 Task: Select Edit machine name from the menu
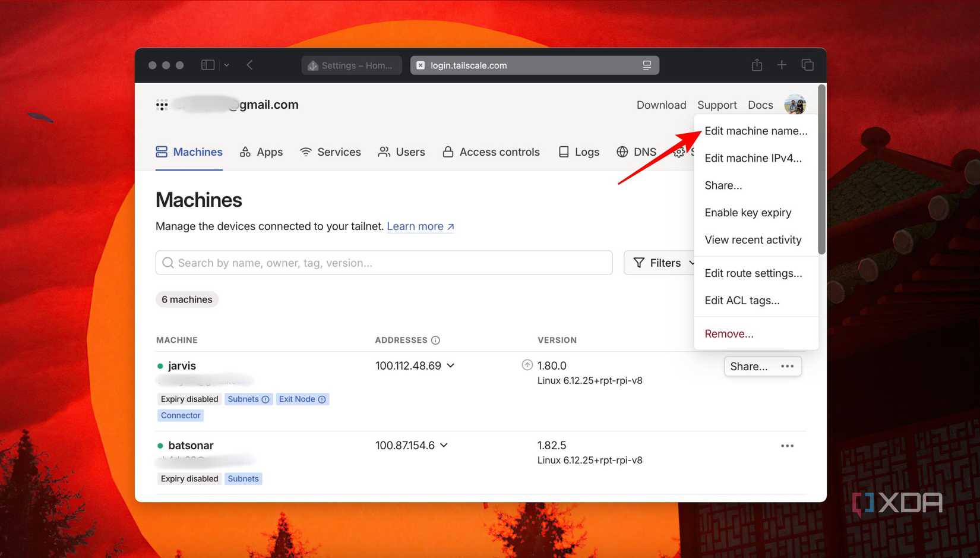click(x=755, y=131)
